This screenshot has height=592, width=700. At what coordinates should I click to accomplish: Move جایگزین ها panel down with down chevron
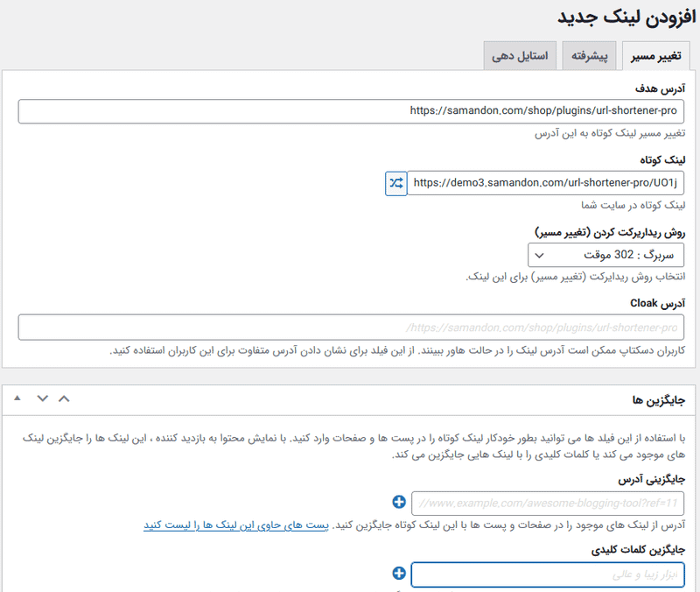pos(42,398)
